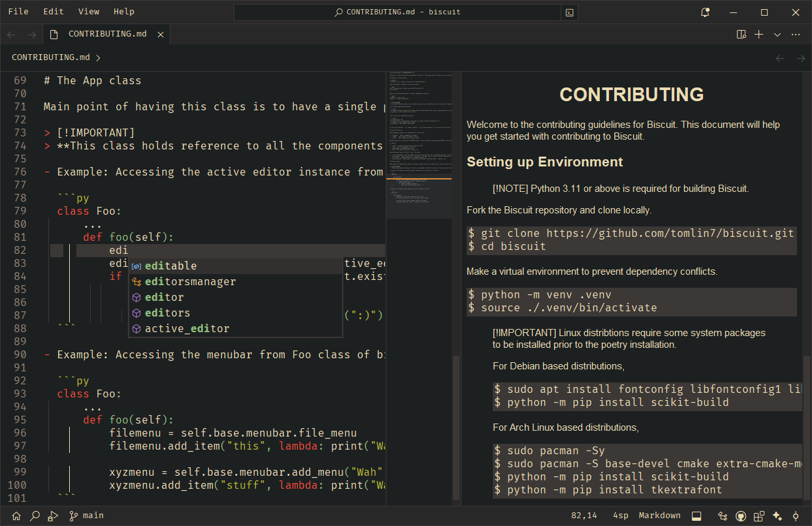
Task: Click the home icon in status bar
Action: [16, 516]
